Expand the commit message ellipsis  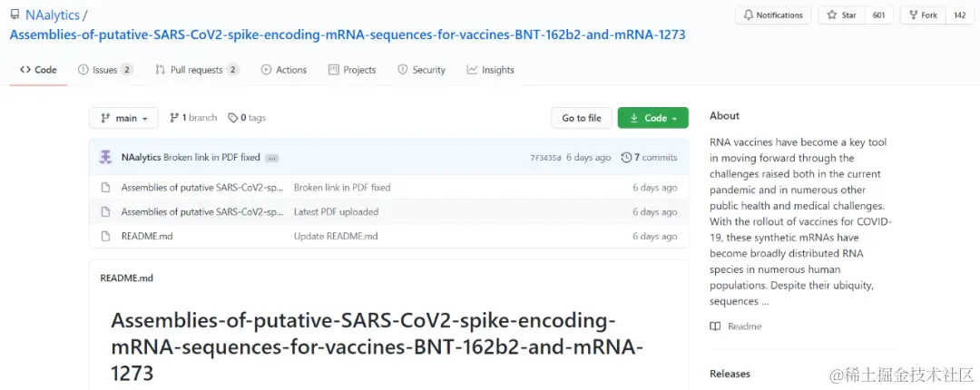pos(272,158)
